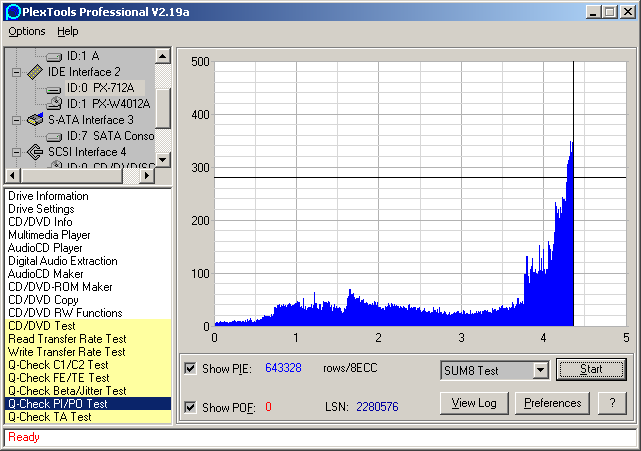The width and height of the screenshot is (641, 451).
Task: Click the SCSI Interface 4 icon
Action: tap(35, 152)
